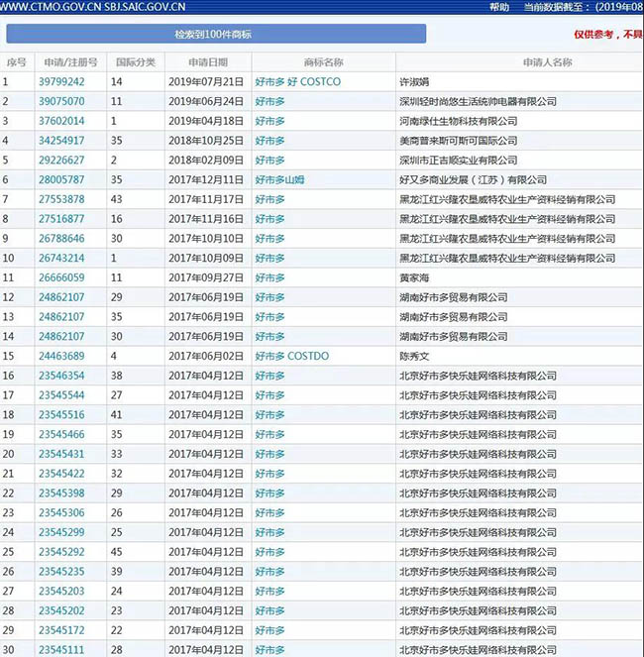Open trademark 好市多 COSTDO
This screenshot has height=657, width=644.
tap(291, 356)
